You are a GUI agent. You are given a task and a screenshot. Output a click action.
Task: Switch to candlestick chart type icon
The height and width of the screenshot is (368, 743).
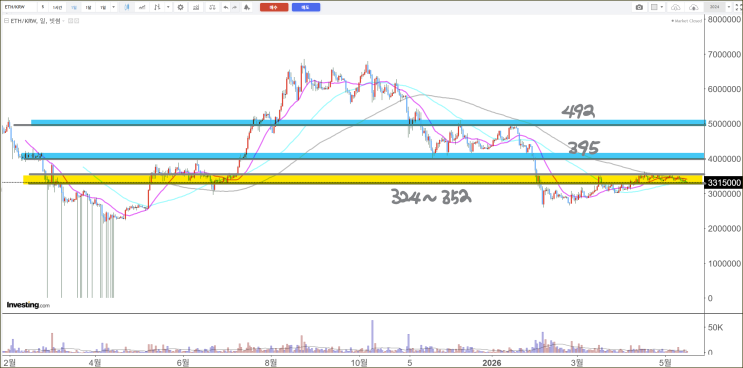pos(127,7)
